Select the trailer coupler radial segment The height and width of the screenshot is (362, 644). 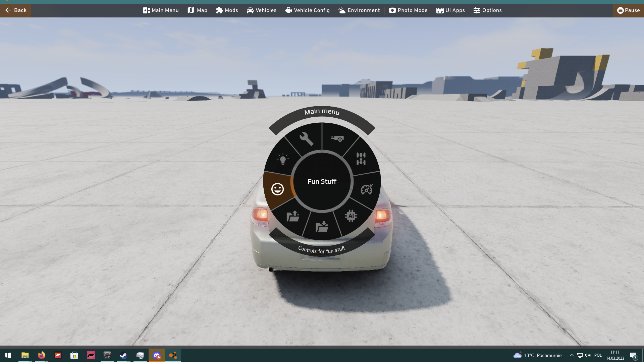pyautogui.click(x=337, y=138)
